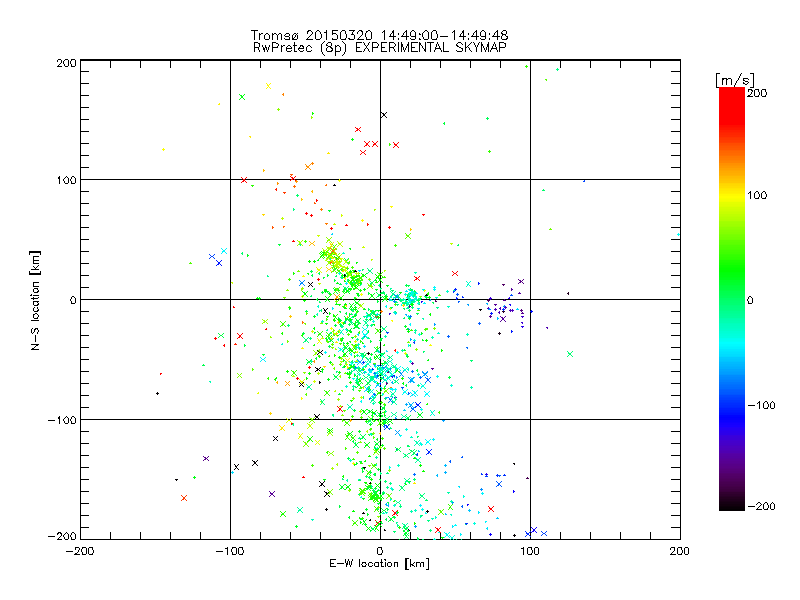Click the green middle of the colorbar at 0
Viewport: 800px width, 600px height.
point(732,299)
